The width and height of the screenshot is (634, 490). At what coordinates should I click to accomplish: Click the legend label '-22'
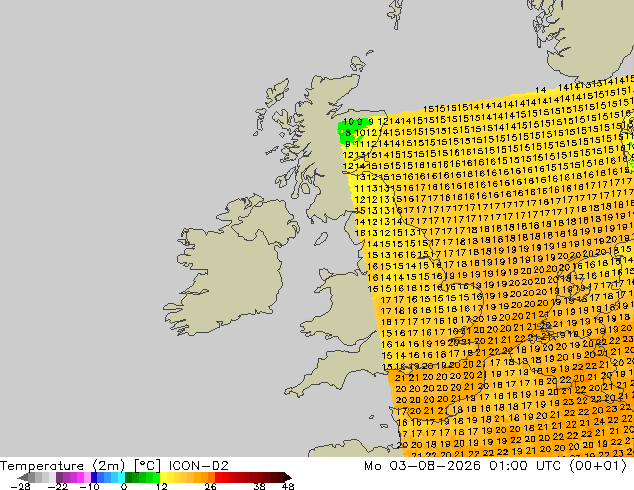[x=58, y=486]
